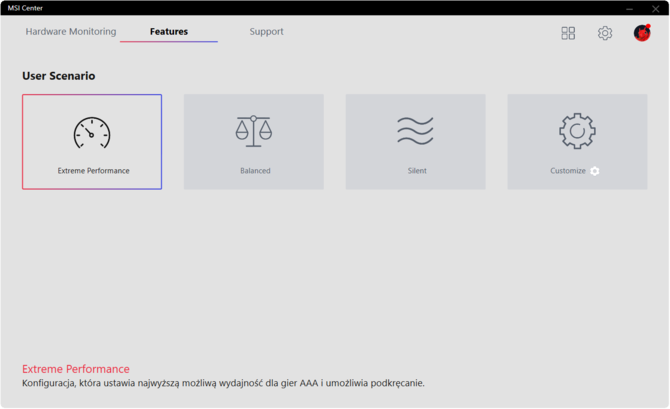Minimize the MSI Center window

tap(629, 9)
